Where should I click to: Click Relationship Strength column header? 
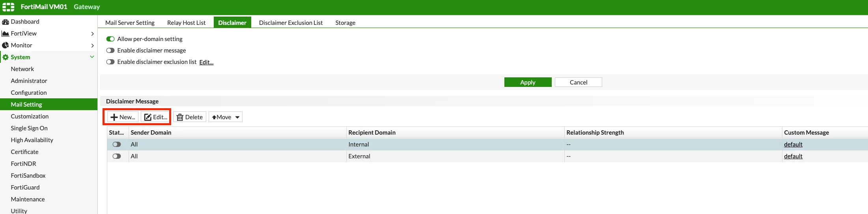point(673,133)
